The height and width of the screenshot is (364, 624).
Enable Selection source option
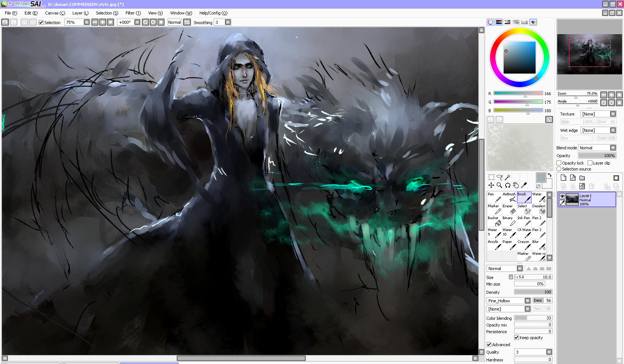click(x=559, y=169)
